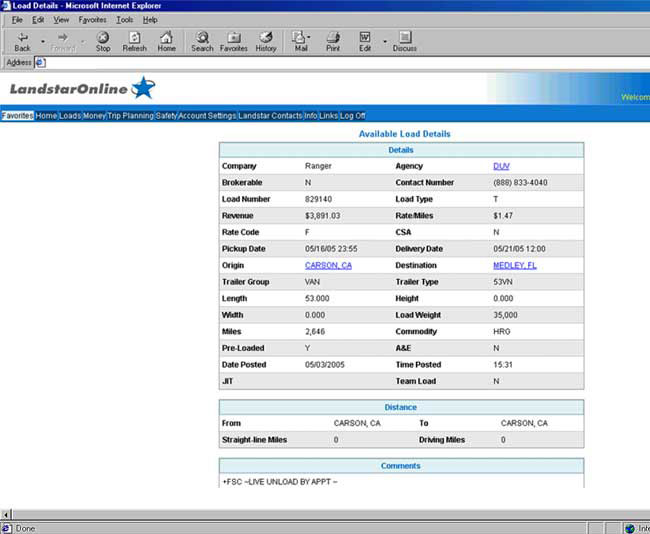Image resolution: width=650 pixels, height=534 pixels.
Task: Click the delivery date 05/21/05 12:00
Action: (x=519, y=249)
